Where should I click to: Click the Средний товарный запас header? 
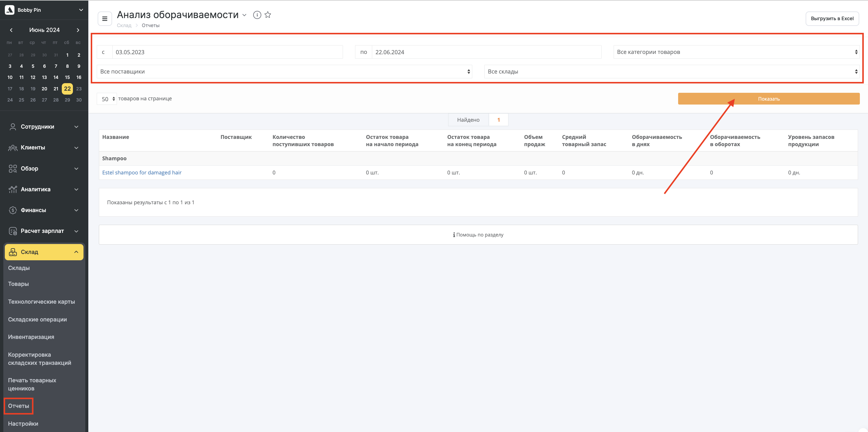(x=584, y=140)
